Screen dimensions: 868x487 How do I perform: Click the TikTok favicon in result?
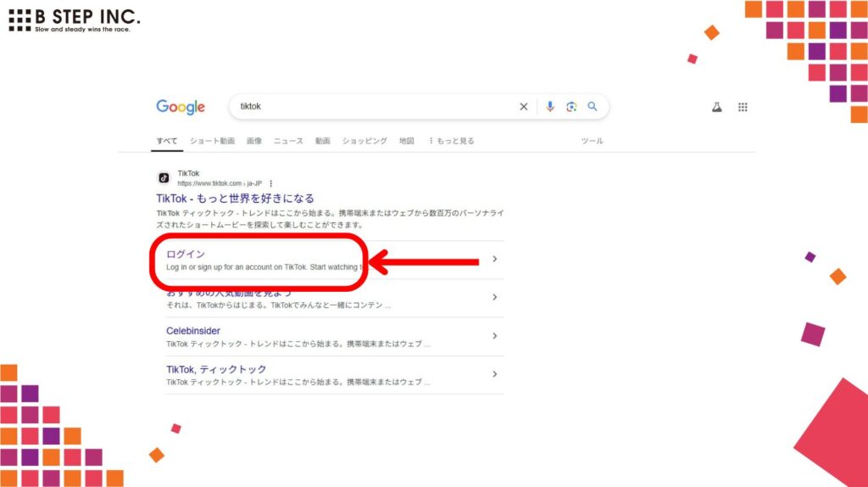point(164,178)
